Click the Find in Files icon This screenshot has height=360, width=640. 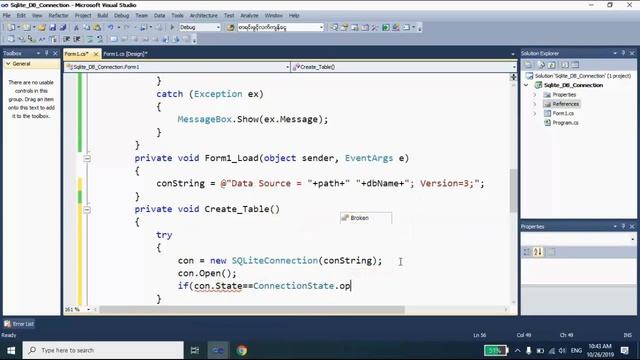[x=231, y=27]
